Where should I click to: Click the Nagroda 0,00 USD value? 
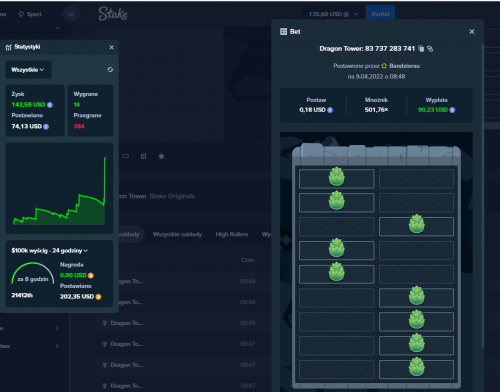73,275
